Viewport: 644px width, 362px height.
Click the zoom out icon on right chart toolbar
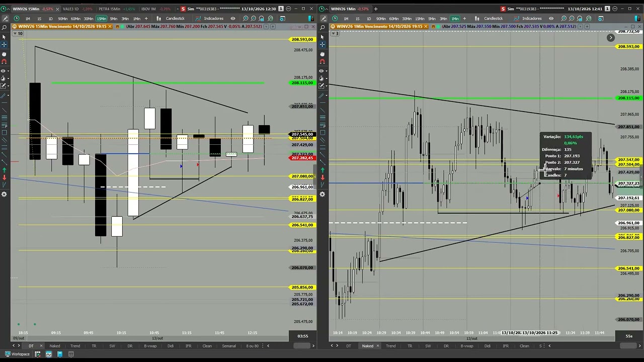point(572,19)
